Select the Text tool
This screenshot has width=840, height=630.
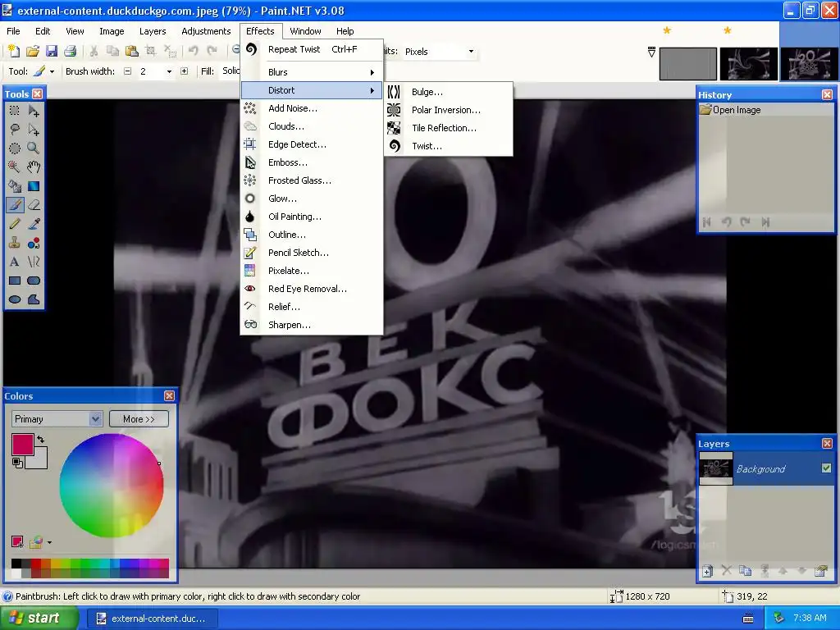tap(15, 262)
